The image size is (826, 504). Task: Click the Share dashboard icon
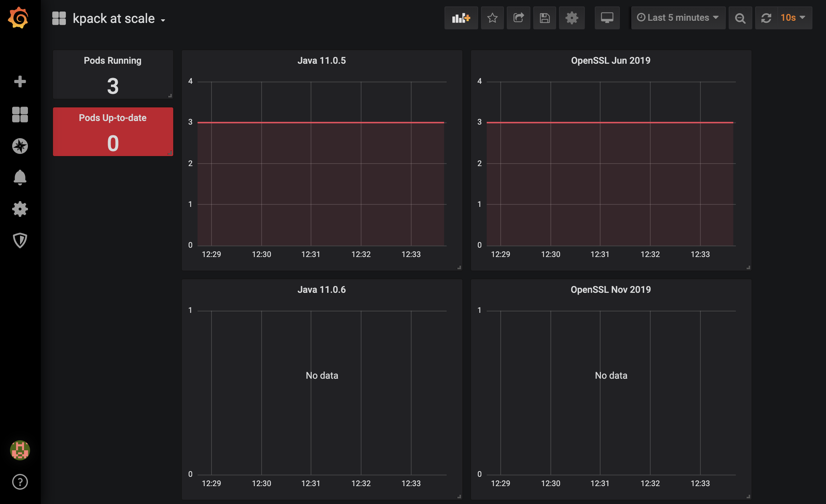click(x=519, y=18)
